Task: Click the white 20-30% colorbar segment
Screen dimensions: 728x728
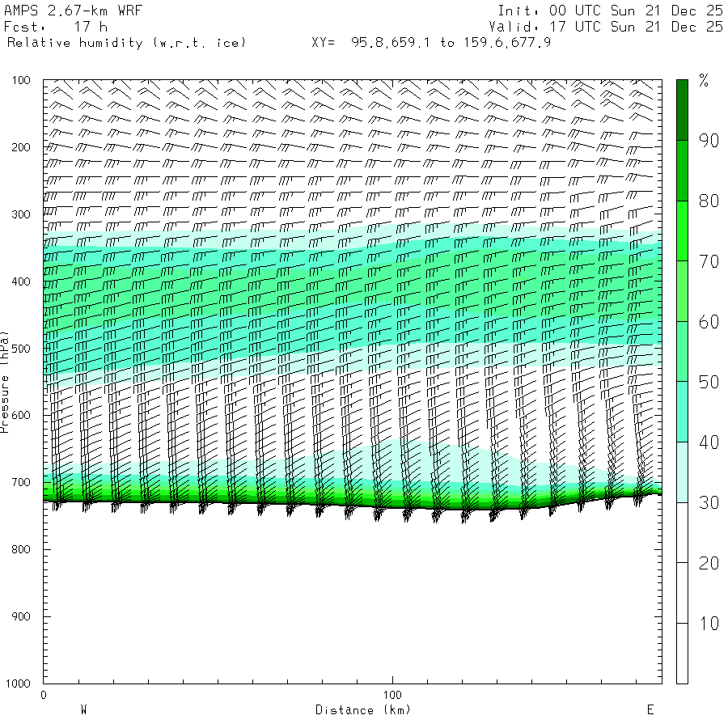Action: point(682,532)
